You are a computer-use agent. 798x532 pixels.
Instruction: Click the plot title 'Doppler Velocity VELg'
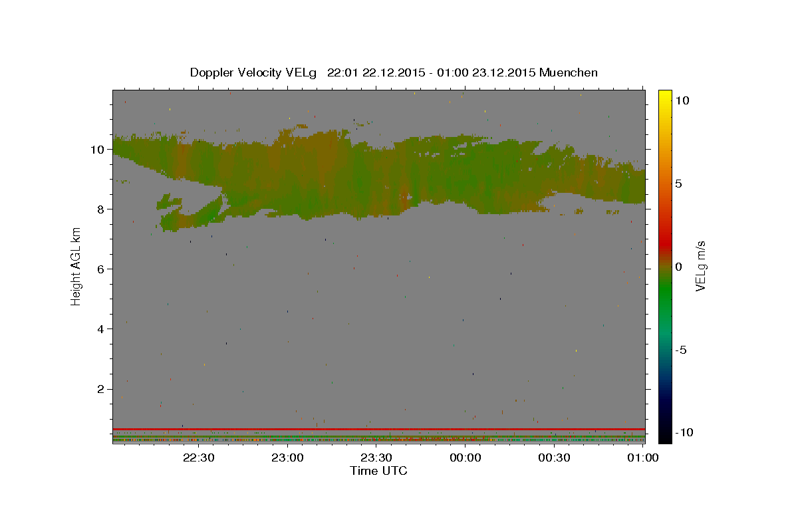[x=255, y=72]
